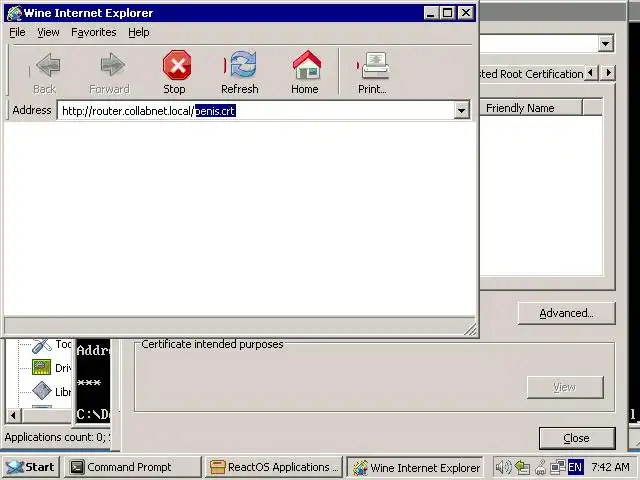Screen dimensions: 640x480
Task: Click Wine Internet Explorer taskbar button
Action: pyautogui.click(x=415, y=467)
